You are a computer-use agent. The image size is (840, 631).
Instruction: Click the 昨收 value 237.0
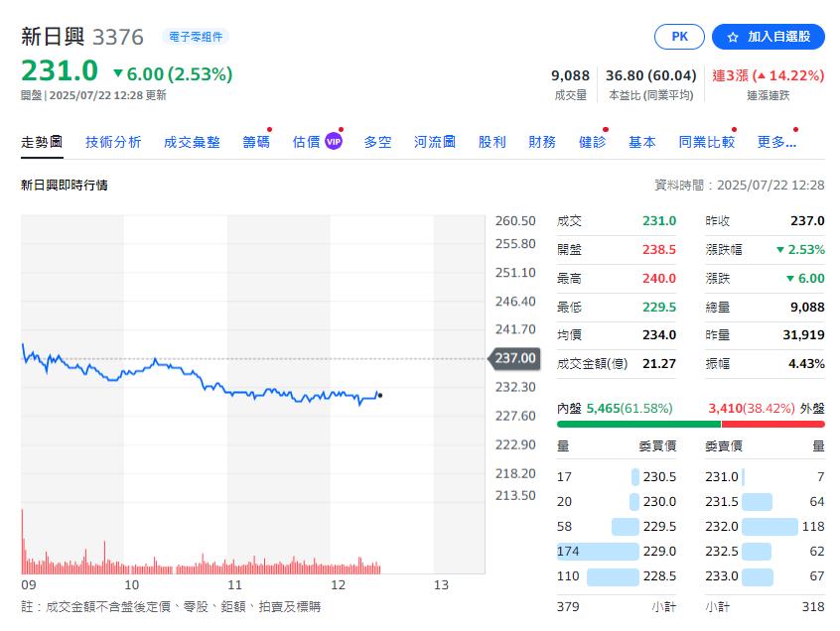[807, 220]
